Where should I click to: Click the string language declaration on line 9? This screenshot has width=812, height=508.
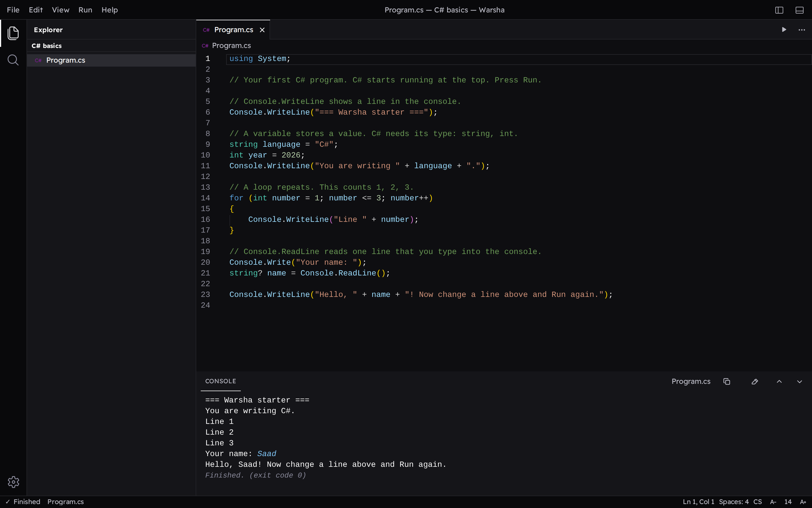pos(284,144)
